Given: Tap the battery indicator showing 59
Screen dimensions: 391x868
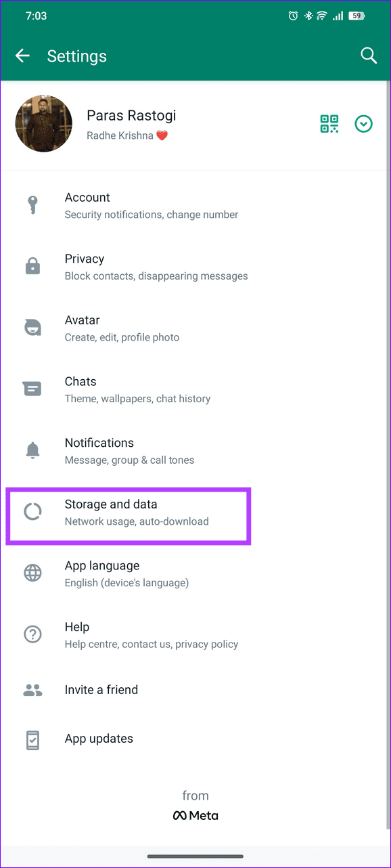Looking at the screenshot, I should pyautogui.click(x=355, y=15).
